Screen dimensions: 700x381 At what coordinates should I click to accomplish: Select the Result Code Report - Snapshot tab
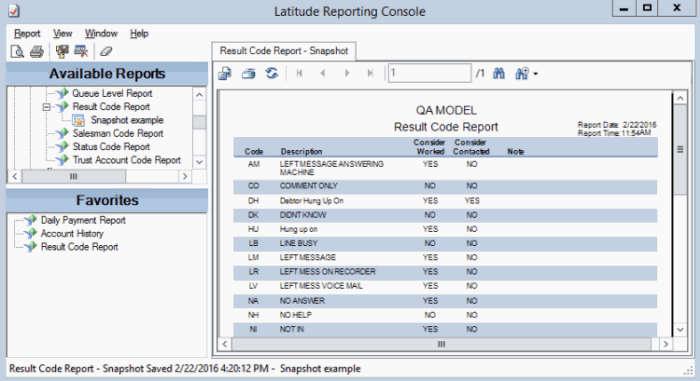tap(284, 51)
